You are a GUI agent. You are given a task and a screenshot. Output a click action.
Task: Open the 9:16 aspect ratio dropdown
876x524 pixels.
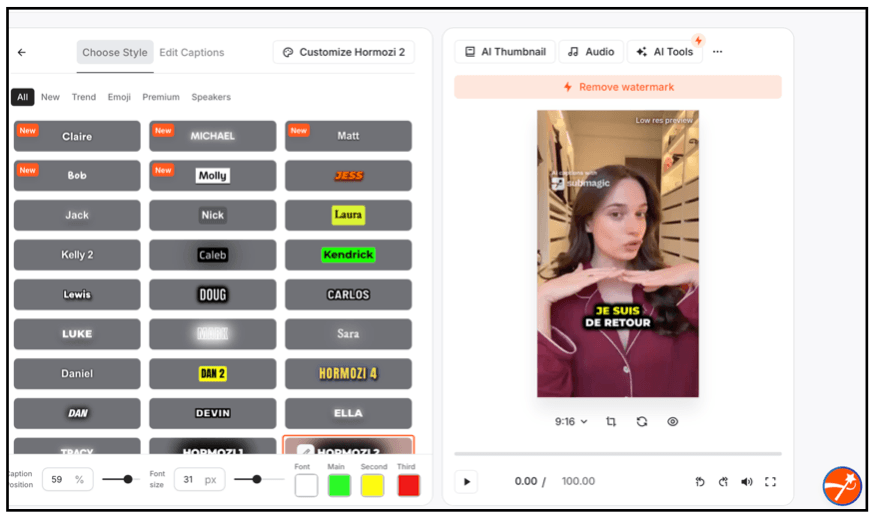tap(571, 422)
